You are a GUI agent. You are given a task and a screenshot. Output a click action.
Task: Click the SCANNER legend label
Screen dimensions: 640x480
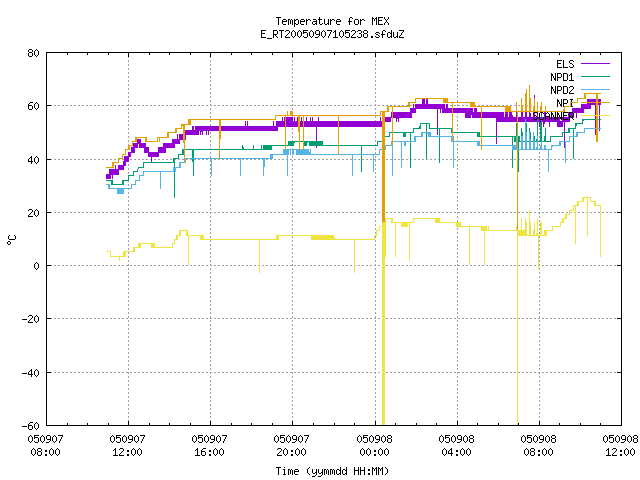(x=553, y=116)
